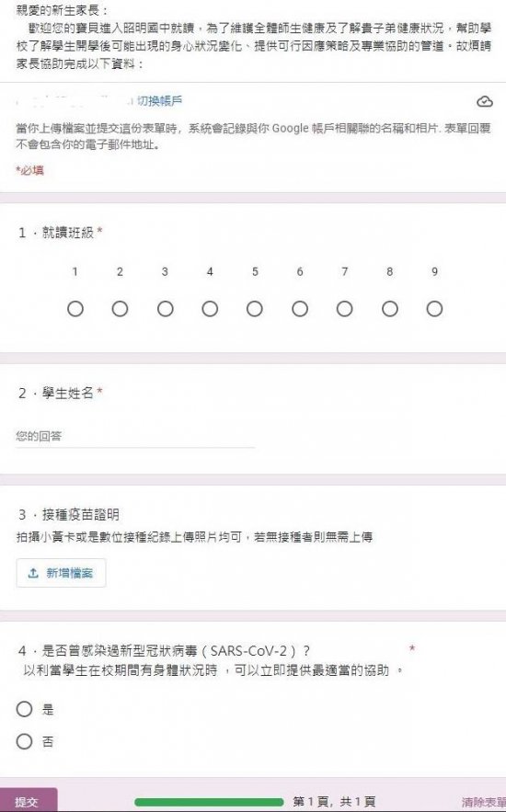Click the cloud saved-draft icon

pos(484,101)
